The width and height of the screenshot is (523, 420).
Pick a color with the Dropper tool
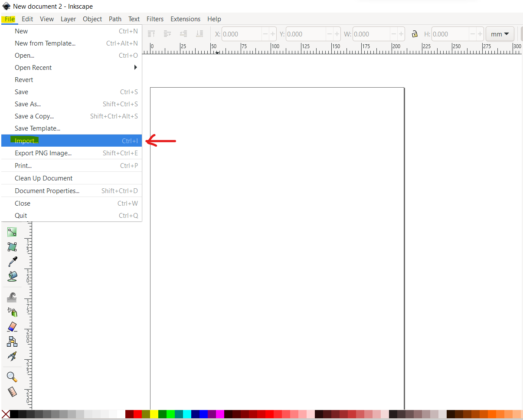coord(12,261)
